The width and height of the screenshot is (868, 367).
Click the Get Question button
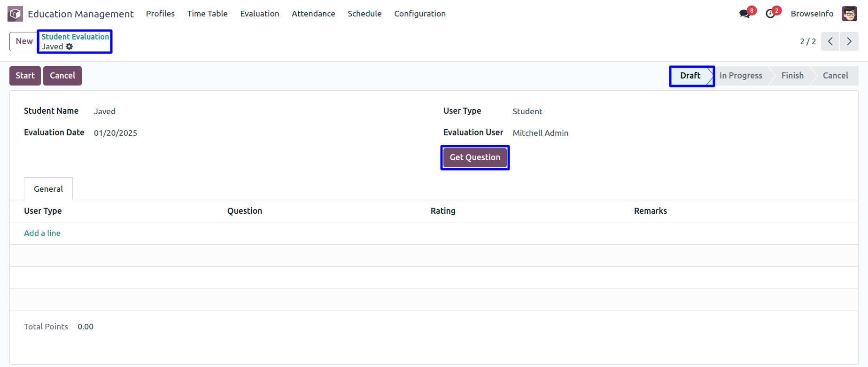click(475, 157)
